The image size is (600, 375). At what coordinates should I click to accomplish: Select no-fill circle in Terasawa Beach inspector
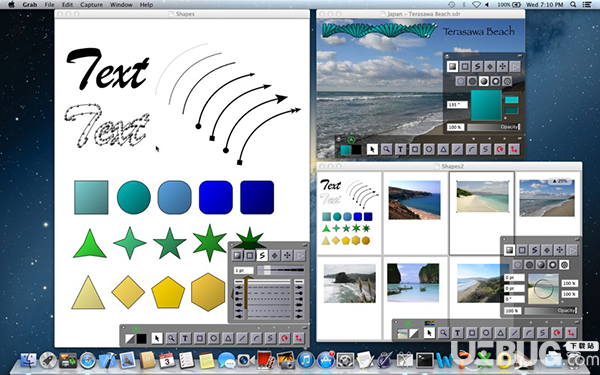460,81
